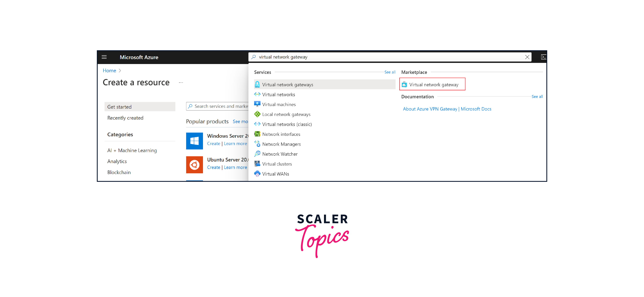Screen dimensions: 644x297
Task: Click the Network interfaces icon
Action: click(257, 134)
